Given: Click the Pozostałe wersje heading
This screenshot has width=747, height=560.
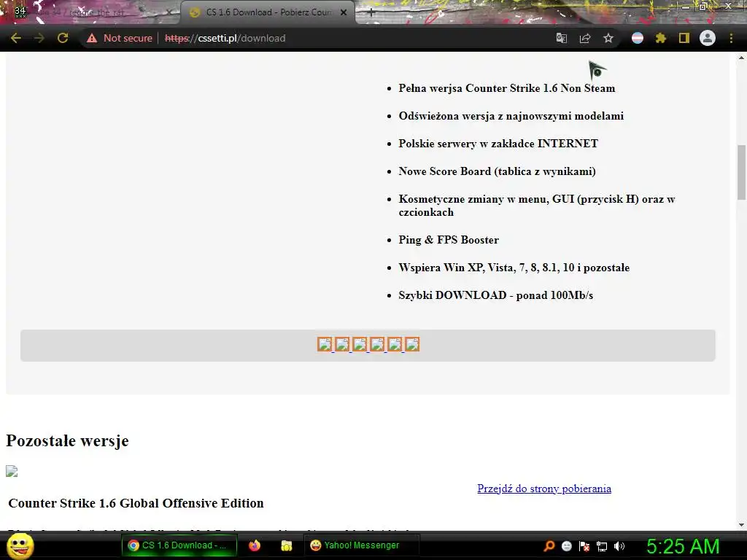Looking at the screenshot, I should [x=67, y=440].
